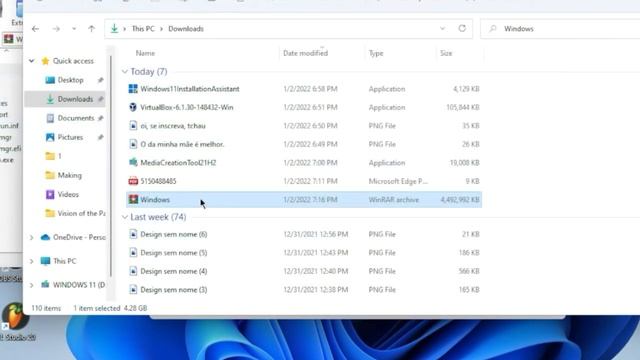Click the 'oi, se inscreva, tchau' PNG icon
Image resolution: width=640 pixels, height=360 pixels.
[x=133, y=126]
